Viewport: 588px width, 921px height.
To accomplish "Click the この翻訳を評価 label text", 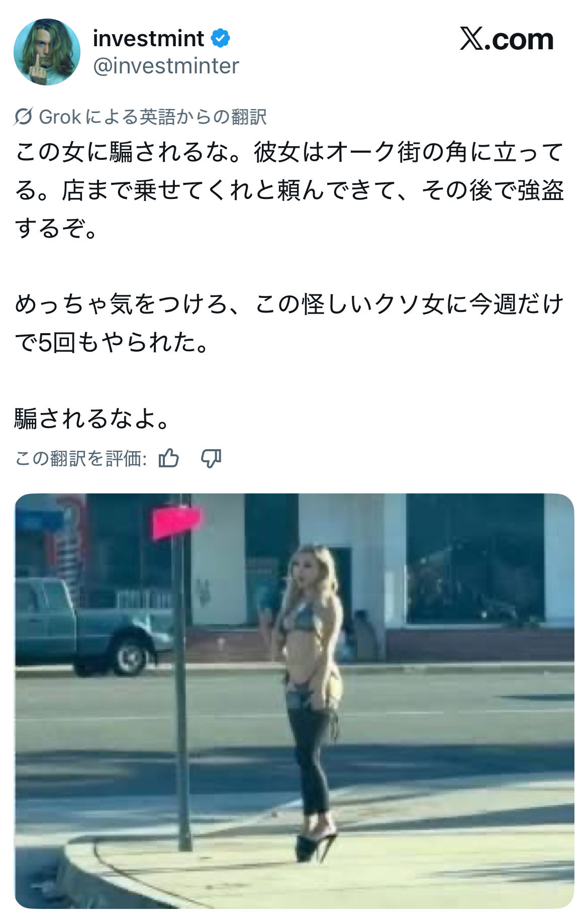I will point(80,458).
